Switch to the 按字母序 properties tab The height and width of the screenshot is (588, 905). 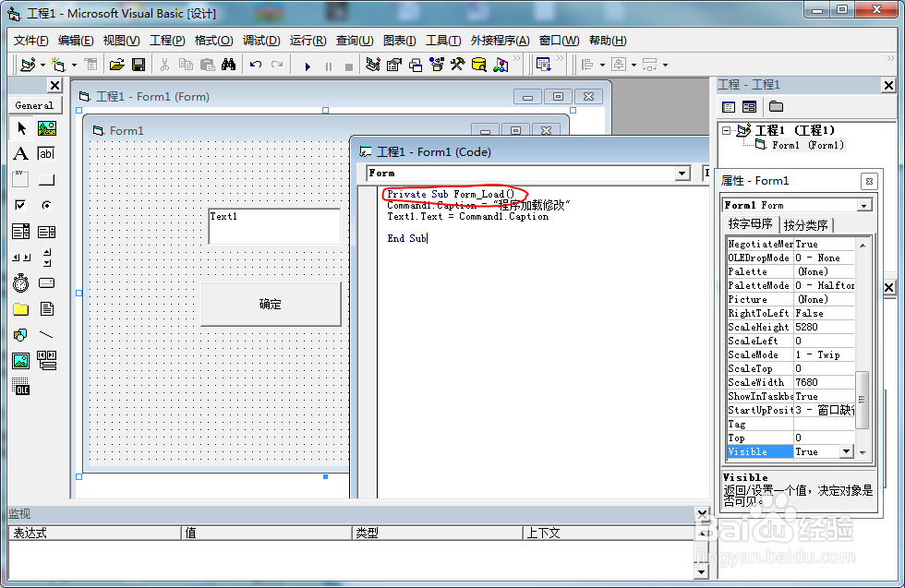[x=750, y=224]
